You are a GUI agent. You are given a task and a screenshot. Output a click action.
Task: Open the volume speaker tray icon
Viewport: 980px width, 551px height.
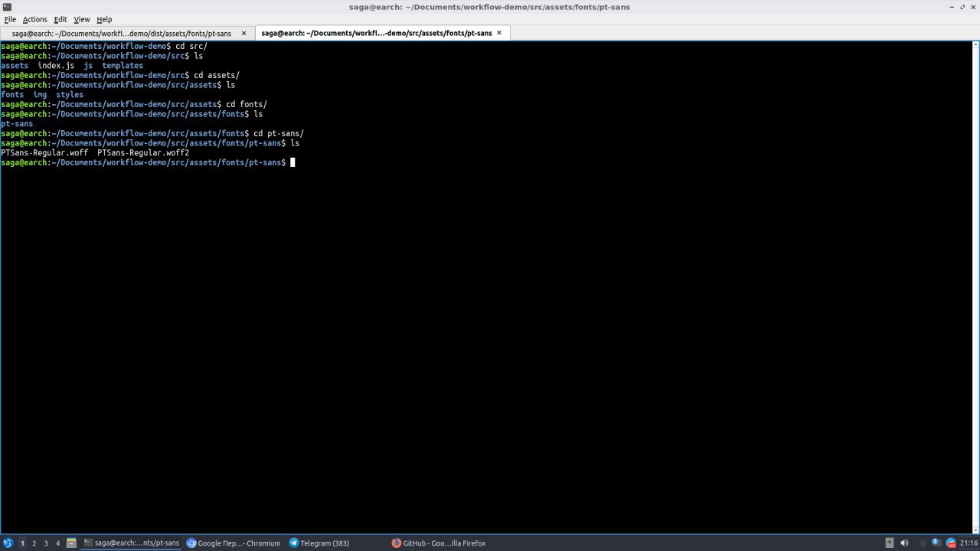[x=905, y=543]
